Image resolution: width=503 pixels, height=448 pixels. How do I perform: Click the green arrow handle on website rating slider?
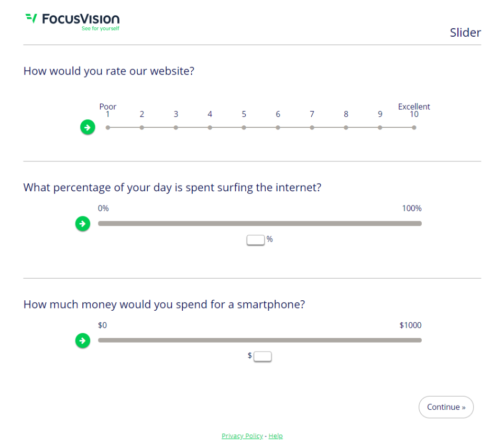tap(88, 127)
